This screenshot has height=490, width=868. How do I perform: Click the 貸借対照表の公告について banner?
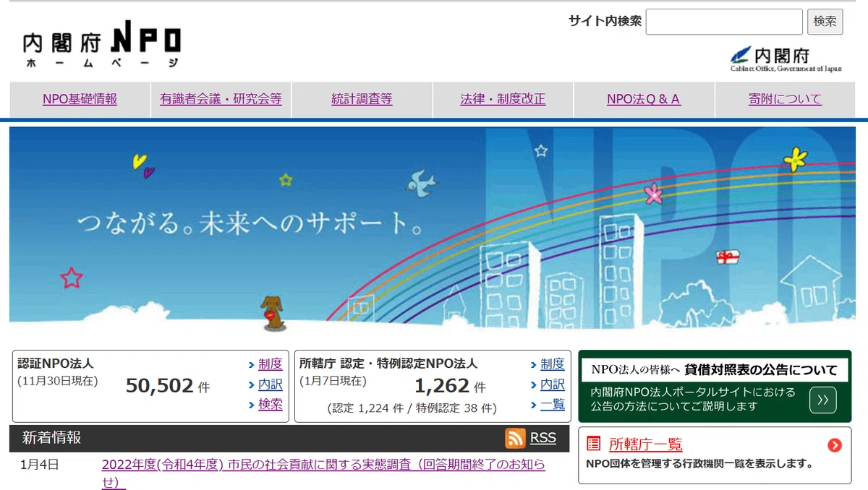[x=715, y=386]
